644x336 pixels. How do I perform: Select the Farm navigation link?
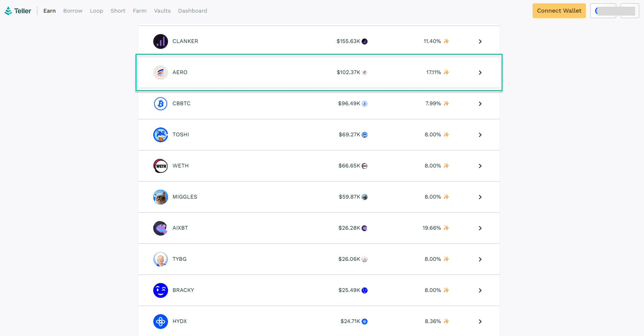pos(140,11)
